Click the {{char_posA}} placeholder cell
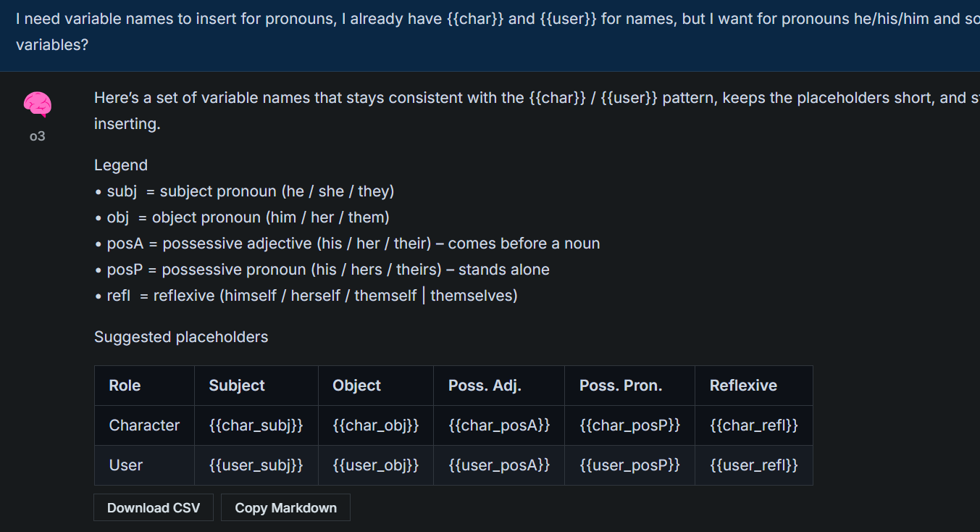 [499, 425]
